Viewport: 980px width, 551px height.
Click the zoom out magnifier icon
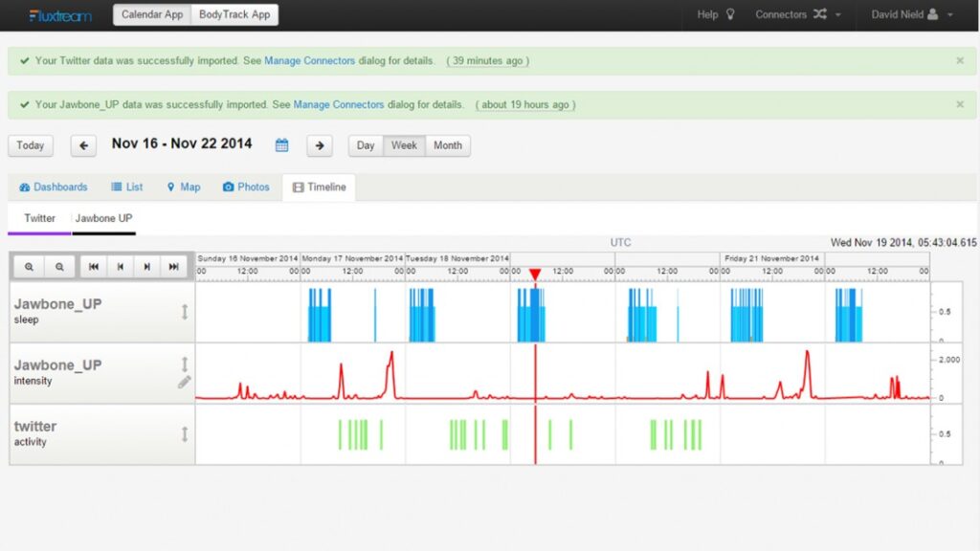point(57,267)
